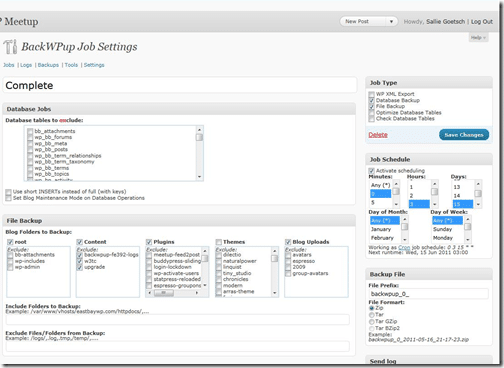Select the Tar GZip file format
The image size is (504, 368).
pyautogui.click(x=371, y=322)
